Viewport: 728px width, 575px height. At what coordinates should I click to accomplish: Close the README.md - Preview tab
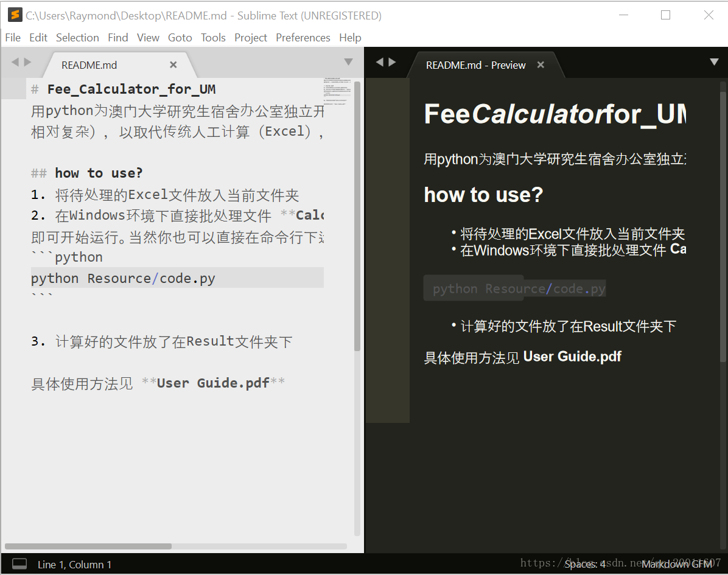coord(541,65)
